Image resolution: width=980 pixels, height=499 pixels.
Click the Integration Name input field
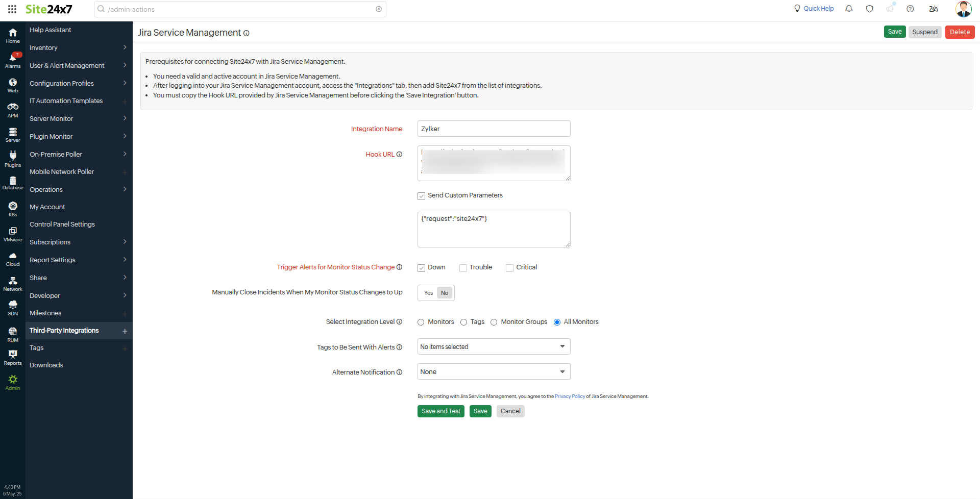494,129
